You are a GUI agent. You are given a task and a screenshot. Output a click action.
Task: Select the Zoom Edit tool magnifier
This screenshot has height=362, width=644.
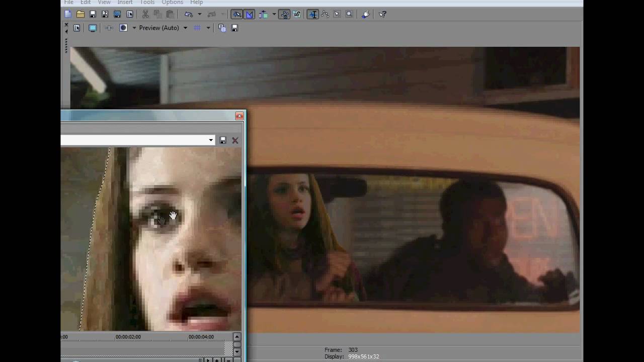click(350, 14)
